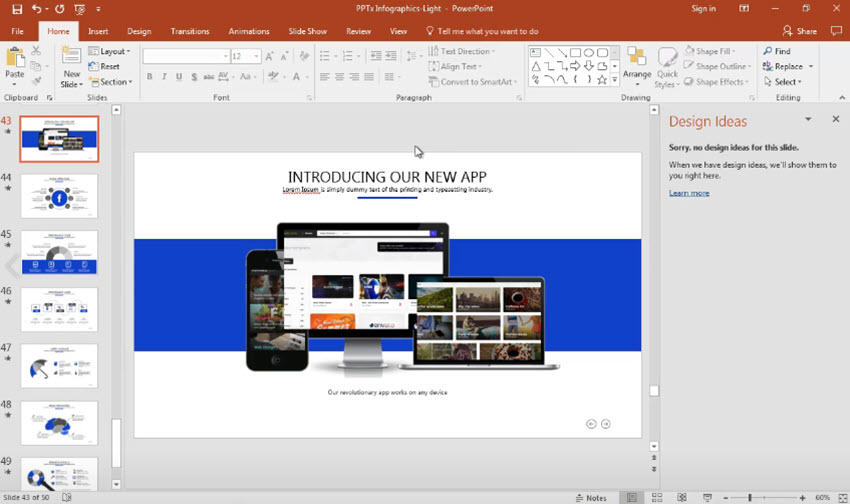Toggle Bold formatting button

click(149, 76)
